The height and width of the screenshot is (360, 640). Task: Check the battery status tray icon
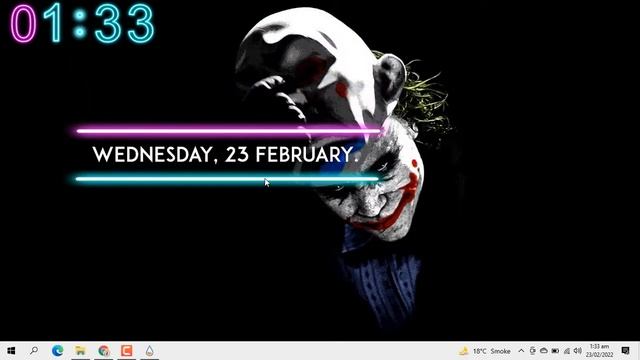click(x=555, y=351)
